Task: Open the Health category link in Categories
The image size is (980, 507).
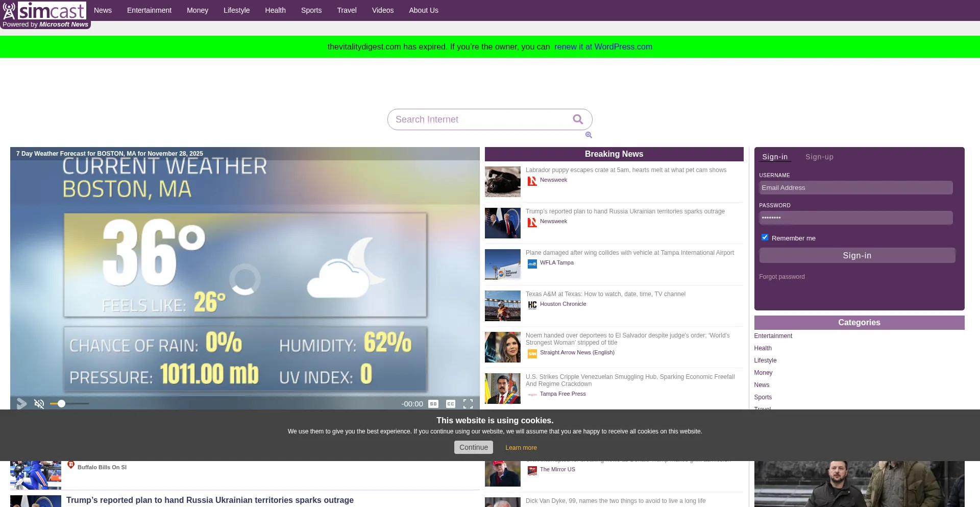Action: [x=763, y=348]
